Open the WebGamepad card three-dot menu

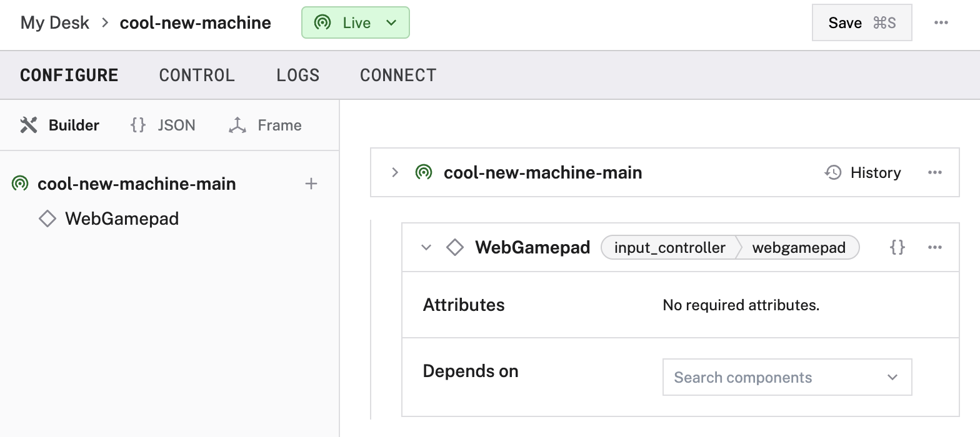click(934, 247)
